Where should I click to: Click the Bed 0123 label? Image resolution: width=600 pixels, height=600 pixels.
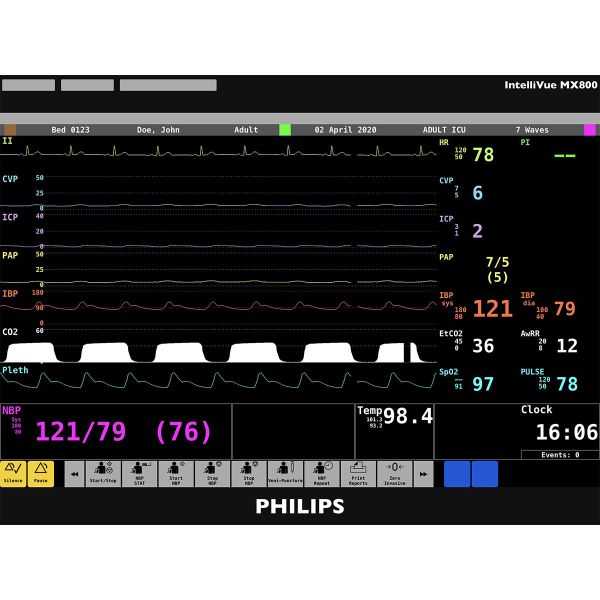pos(70,130)
